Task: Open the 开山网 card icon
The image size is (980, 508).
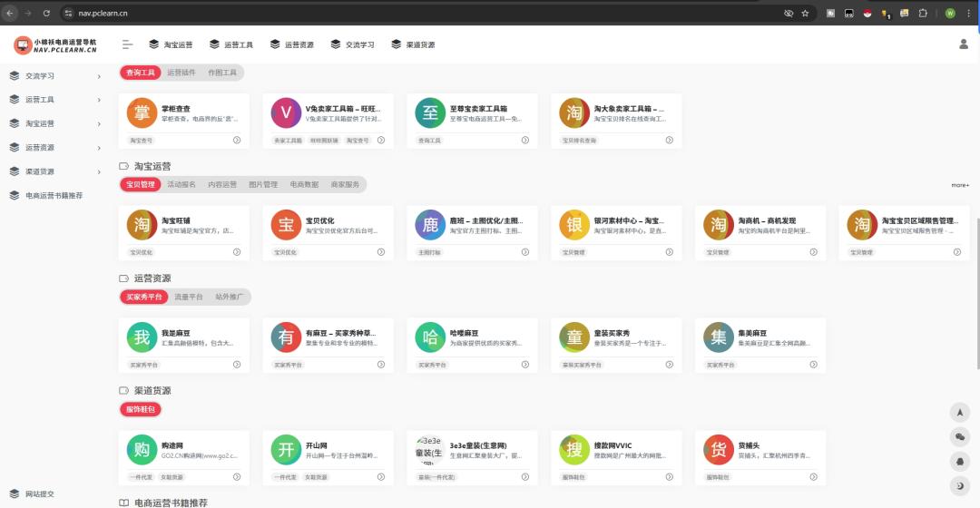Action: (x=286, y=450)
